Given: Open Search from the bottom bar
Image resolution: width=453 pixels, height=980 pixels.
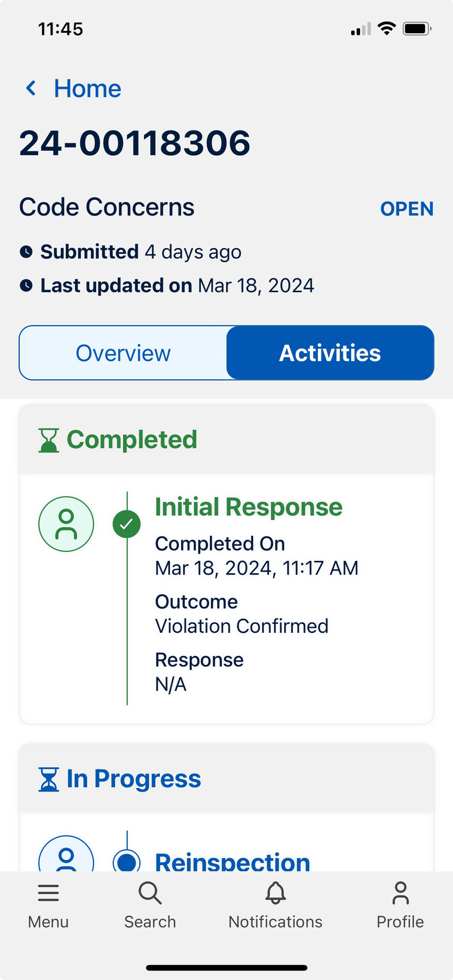Looking at the screenshot, I should point(150,902).
